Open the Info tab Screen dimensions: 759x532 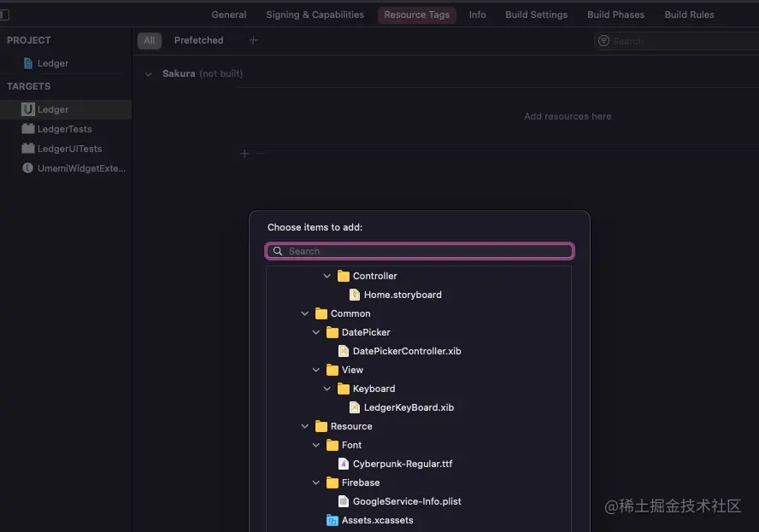coord(477,15)
